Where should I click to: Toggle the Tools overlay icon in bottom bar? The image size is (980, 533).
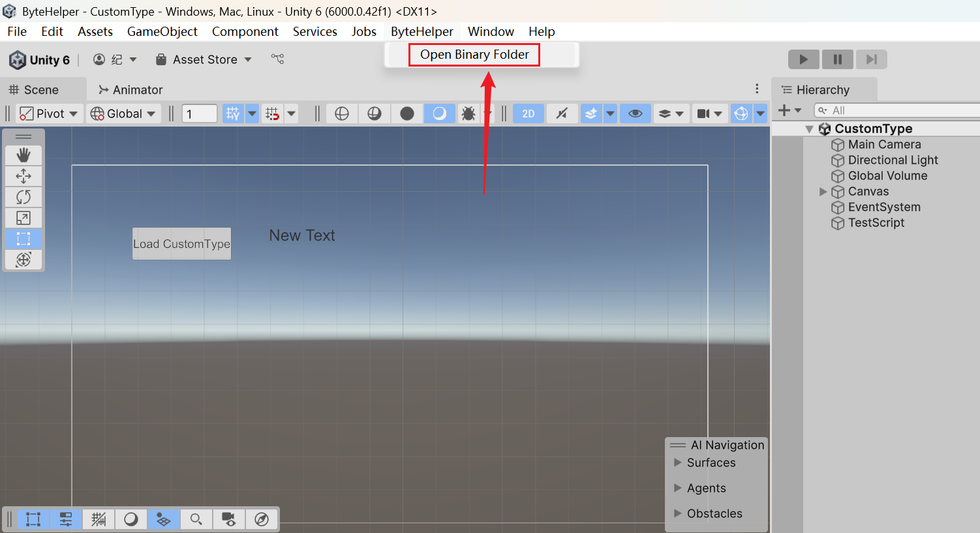pyautogui.click(x=33, y=519)
